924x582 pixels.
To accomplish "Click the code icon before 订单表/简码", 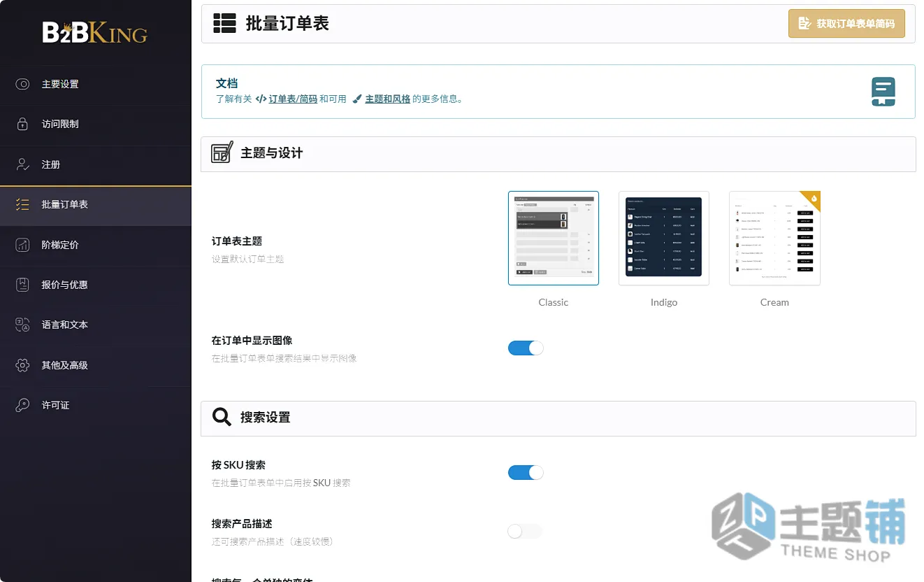I will (261, 99).
